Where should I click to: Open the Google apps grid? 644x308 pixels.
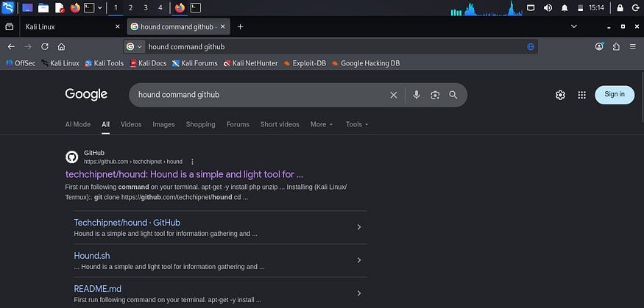(581, 95)
